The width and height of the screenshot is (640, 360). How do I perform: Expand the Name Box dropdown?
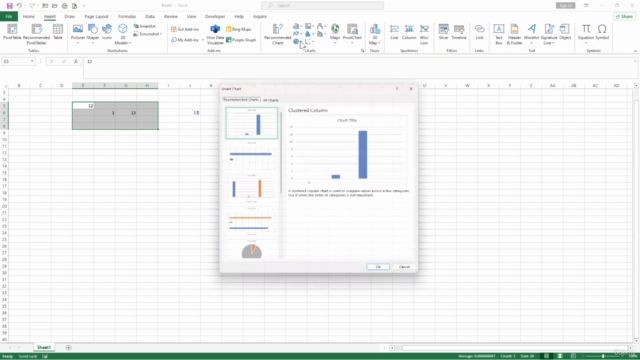[x=32, y=61]
